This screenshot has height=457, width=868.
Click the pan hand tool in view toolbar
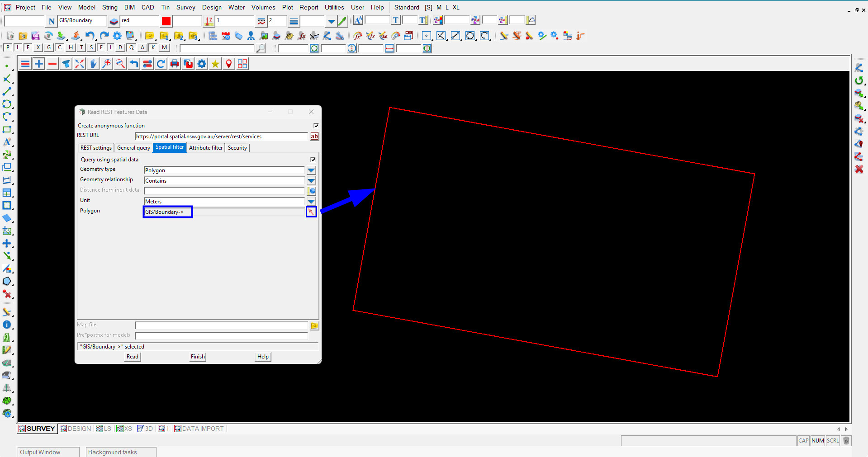pos(93,64)
